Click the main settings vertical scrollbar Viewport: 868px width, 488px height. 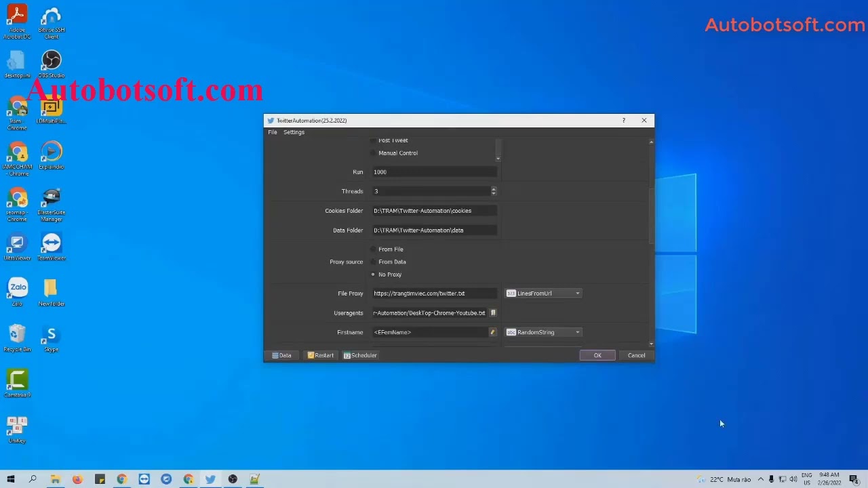click(x=652, y=216)
